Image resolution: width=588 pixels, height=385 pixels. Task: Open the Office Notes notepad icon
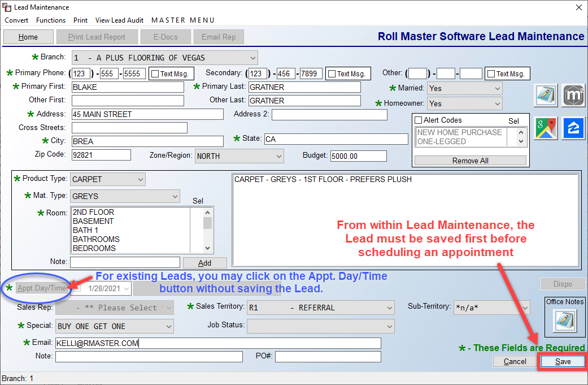[565, 321]
